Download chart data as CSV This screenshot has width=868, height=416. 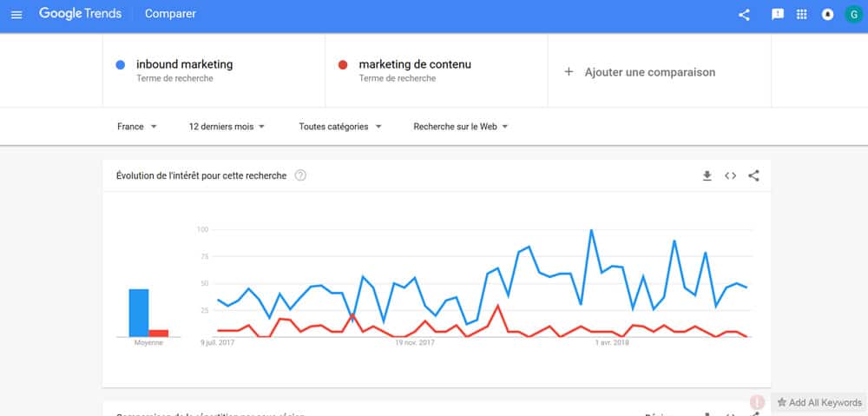(x=707, y=176)
